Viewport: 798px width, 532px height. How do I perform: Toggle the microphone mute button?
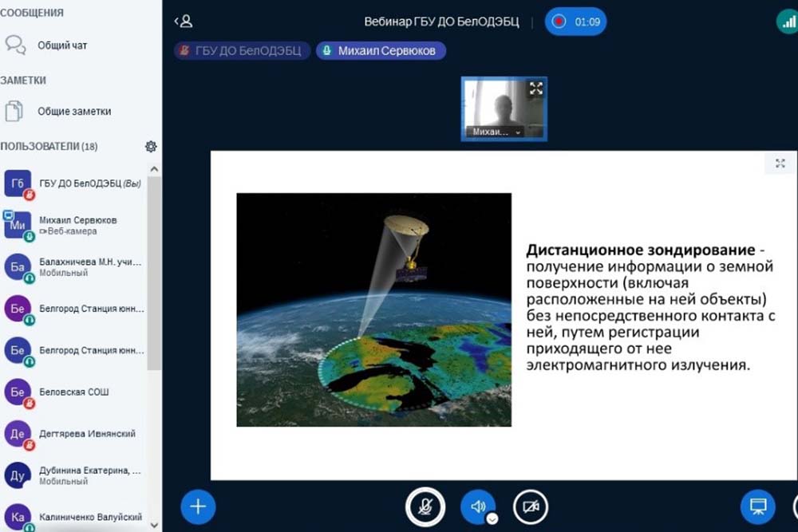click(x=425, y=506)
